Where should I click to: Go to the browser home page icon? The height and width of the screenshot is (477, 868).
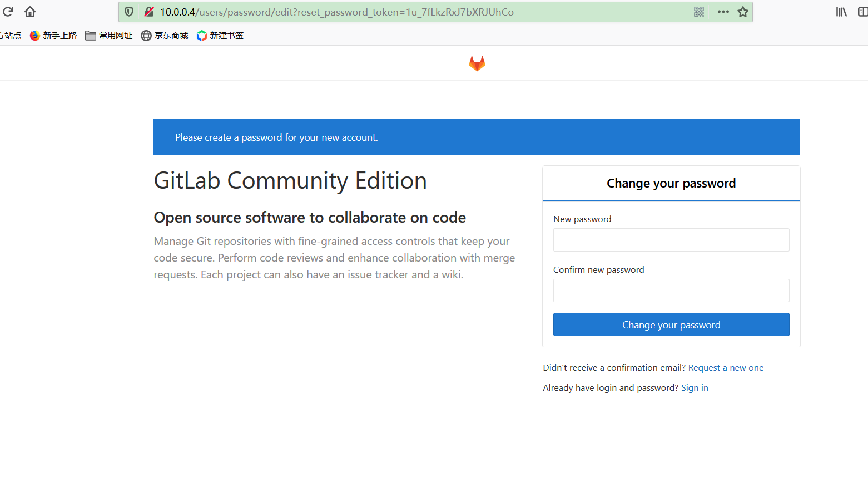point(30,12)
